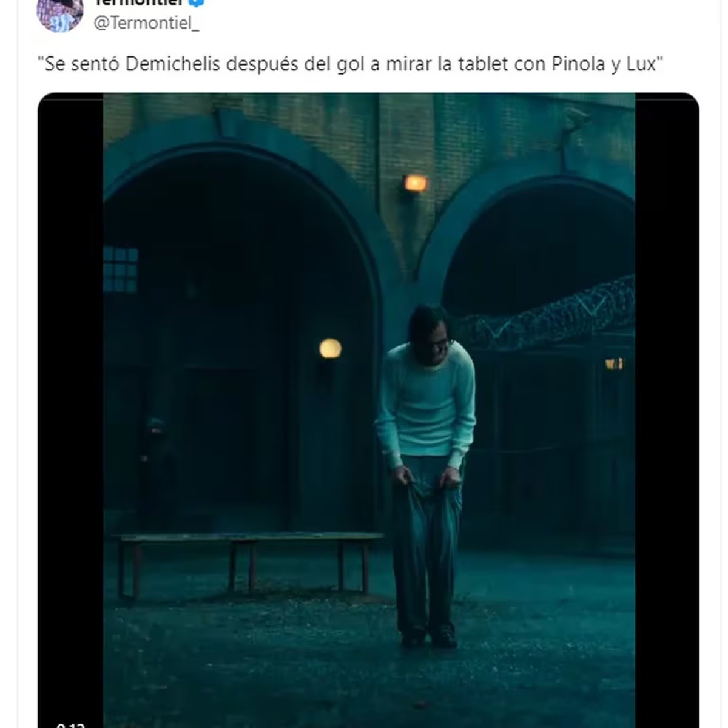Viewport: 728px width, 728px height.
Task: Click the orange wall light above the arches
Action: (416, 183)
